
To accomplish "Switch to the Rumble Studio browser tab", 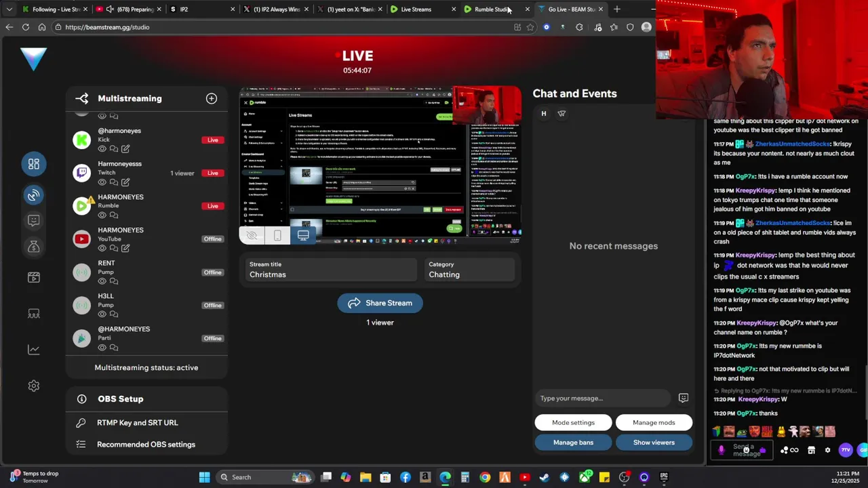I will pyautogui.click(x=496, y=9).
